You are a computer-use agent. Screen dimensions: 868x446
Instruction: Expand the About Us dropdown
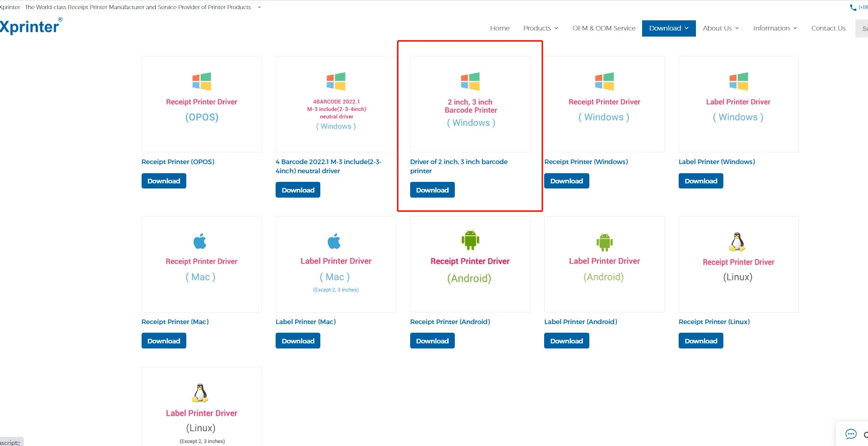pyautogui.click(x=721, y=28)
